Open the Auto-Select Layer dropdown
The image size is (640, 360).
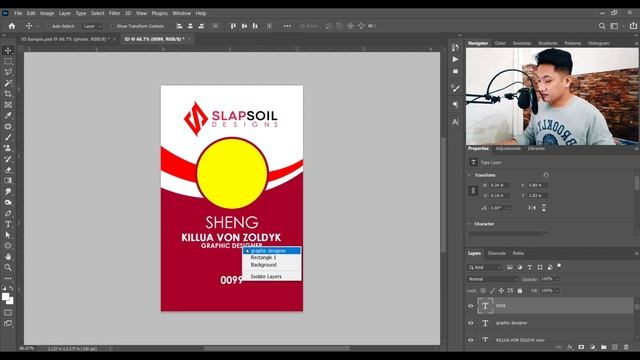[91, 26]
